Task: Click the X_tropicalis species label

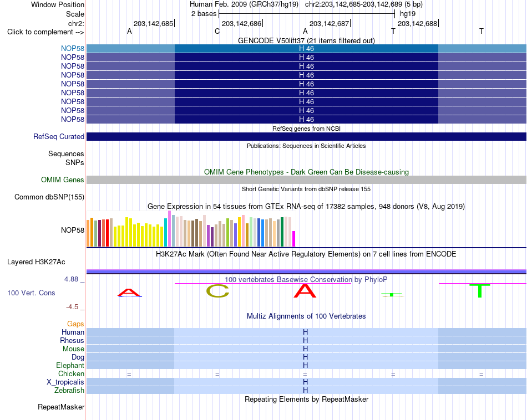Action: coord(65,382)
